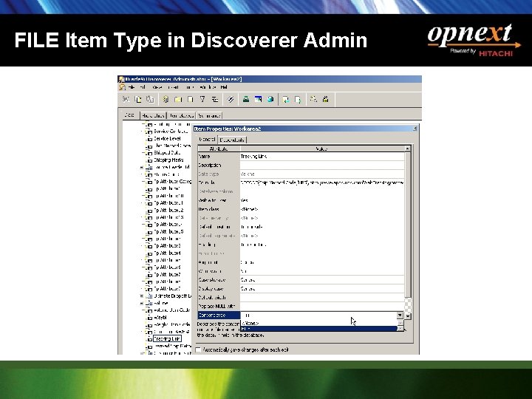Click the funnel condition toolbar icon
532x399 pixels.
202,99
